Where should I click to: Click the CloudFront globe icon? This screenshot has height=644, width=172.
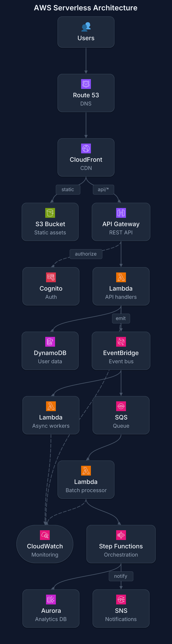[86, 148]
